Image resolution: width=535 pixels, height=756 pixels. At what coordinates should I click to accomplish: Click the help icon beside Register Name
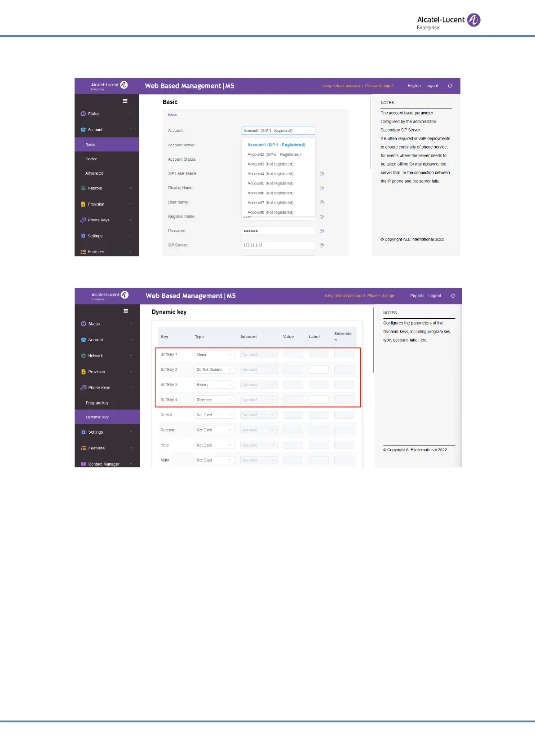pyautogui.click(x=322, y=217)
